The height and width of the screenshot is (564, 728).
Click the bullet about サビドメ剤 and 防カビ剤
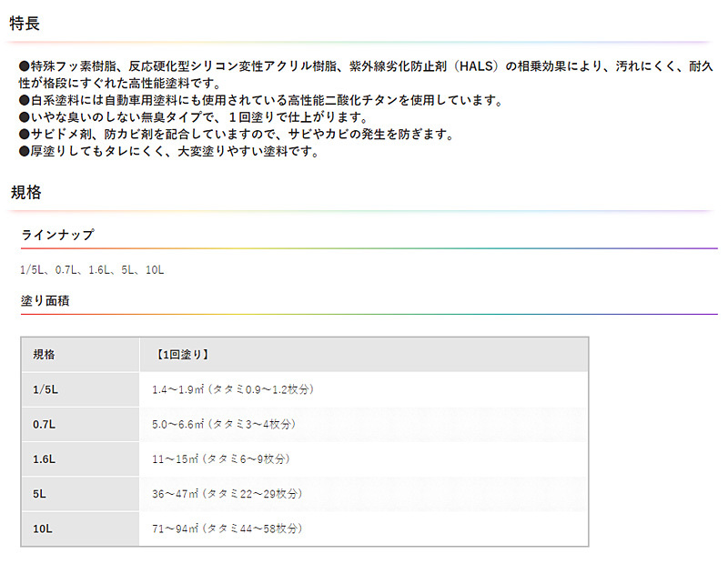(x=237, y=135)
